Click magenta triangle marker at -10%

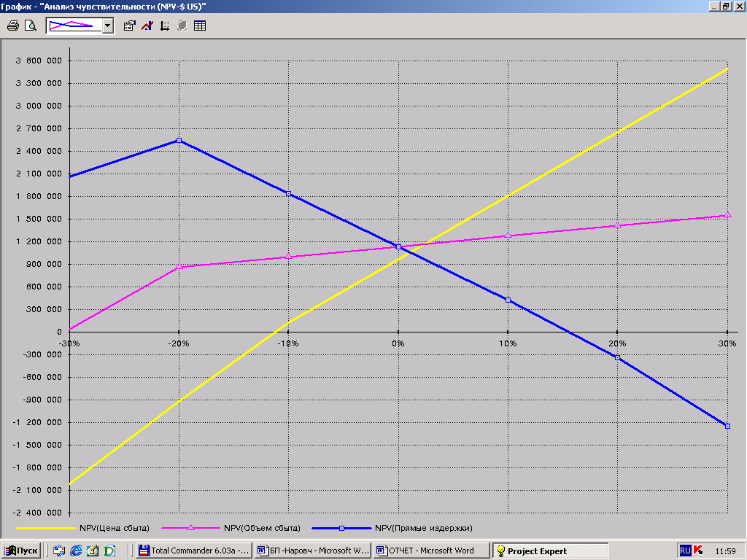pyautogui.click(x=289, y=257)
